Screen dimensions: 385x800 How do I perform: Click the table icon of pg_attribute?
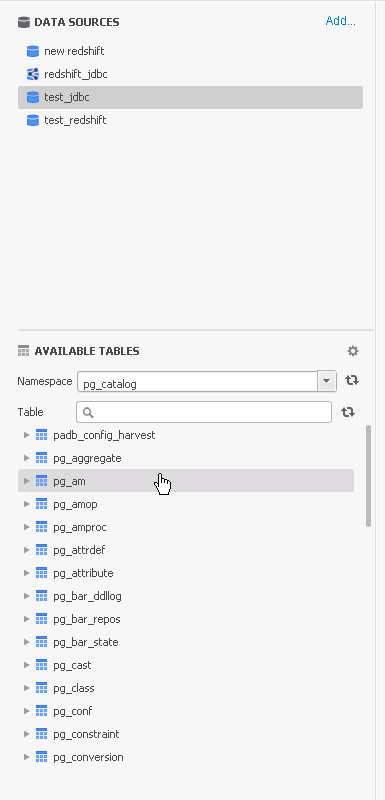click(42, 573)
